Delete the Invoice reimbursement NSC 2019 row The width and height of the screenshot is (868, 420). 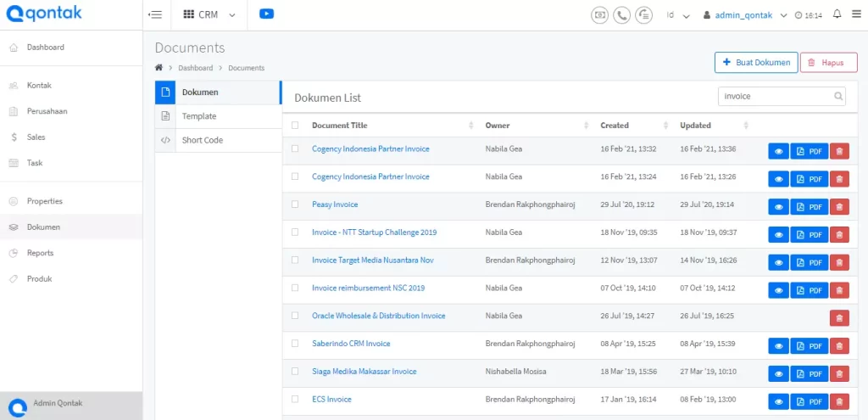pyautogui.click(x=839, y=290)
